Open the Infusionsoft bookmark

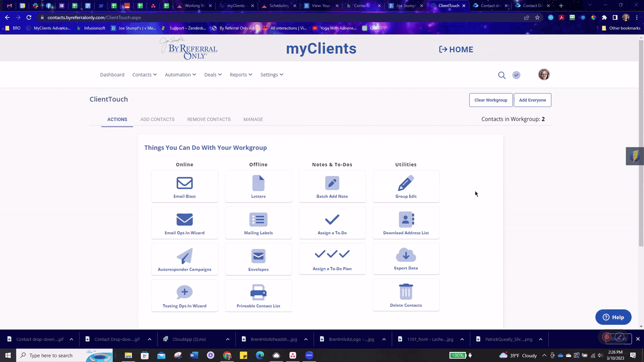(x=91, y=28)
